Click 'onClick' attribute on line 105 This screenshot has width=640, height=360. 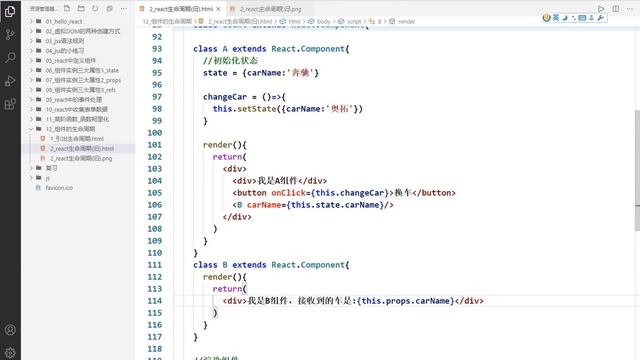289,193
